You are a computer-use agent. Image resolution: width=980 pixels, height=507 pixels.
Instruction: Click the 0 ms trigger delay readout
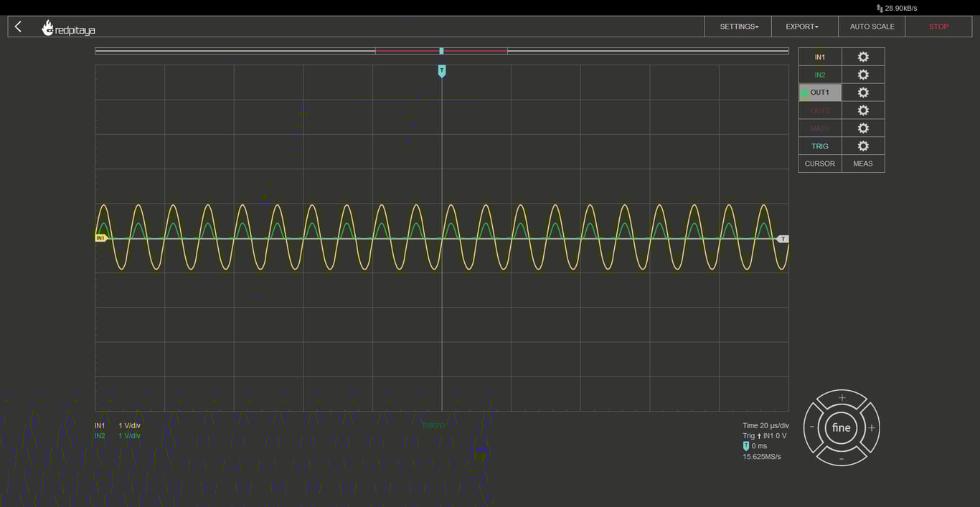click(x=755, y=446)
